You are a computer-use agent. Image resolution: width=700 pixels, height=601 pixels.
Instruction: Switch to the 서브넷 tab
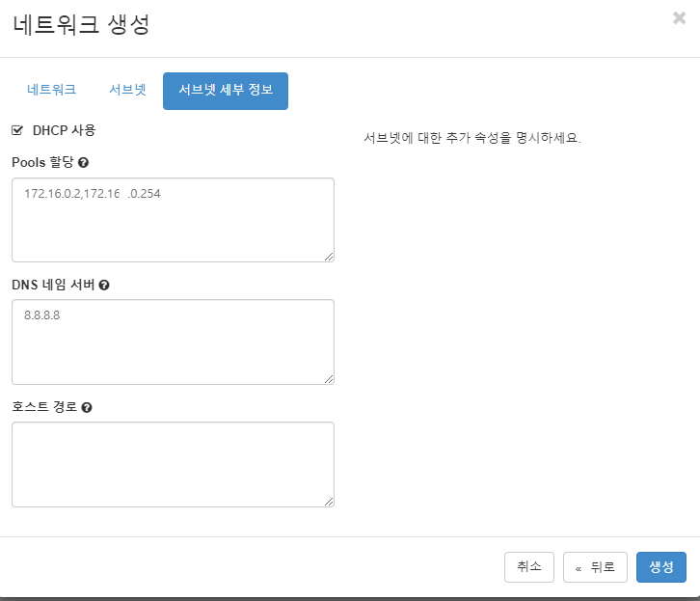coord(127,90)
